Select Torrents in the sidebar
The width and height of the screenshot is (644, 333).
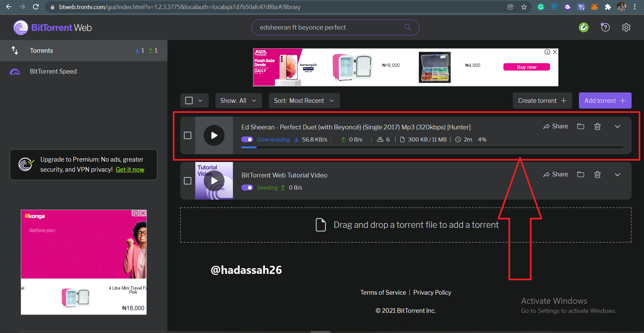(84, 50)
